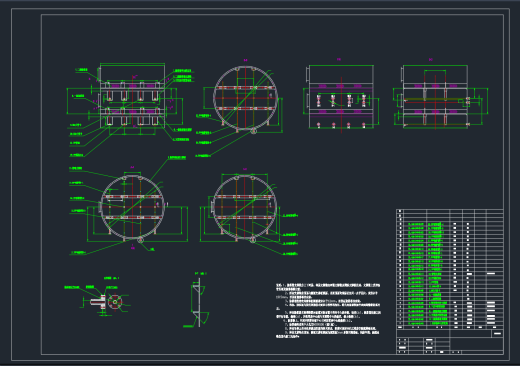Select the white technical notes text block
This screenshot has width=520, height=366.
pyautogui.click(x=328, y=311)
